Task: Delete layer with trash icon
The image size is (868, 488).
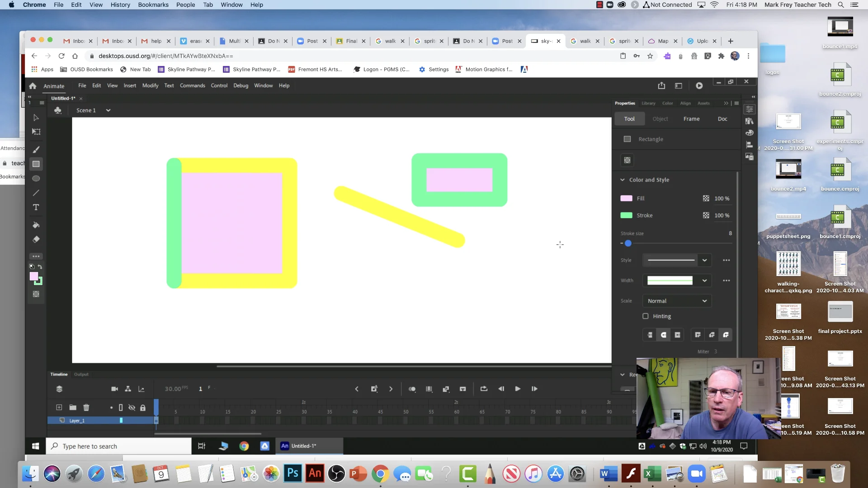Action: click(86, 408)
